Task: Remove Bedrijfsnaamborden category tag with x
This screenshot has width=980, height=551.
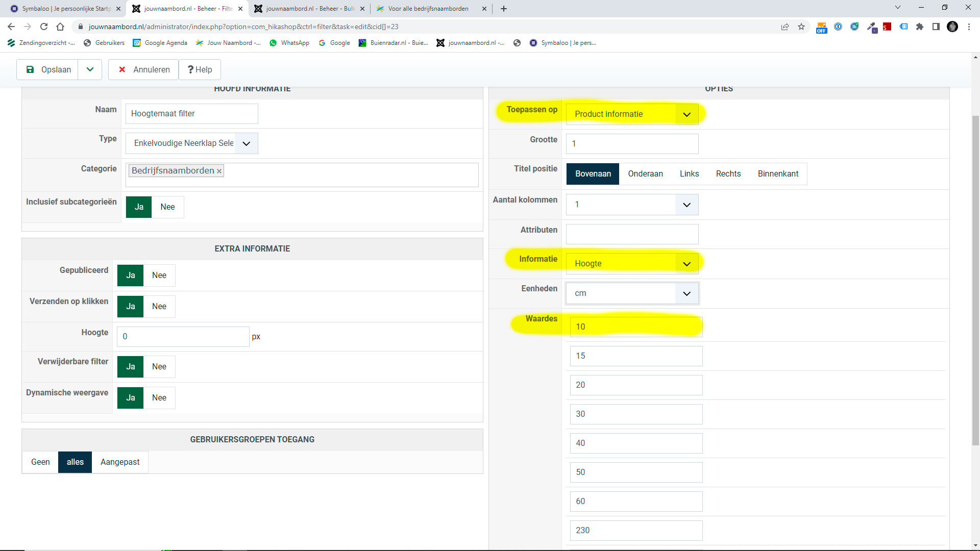Action: click(219, 171)
